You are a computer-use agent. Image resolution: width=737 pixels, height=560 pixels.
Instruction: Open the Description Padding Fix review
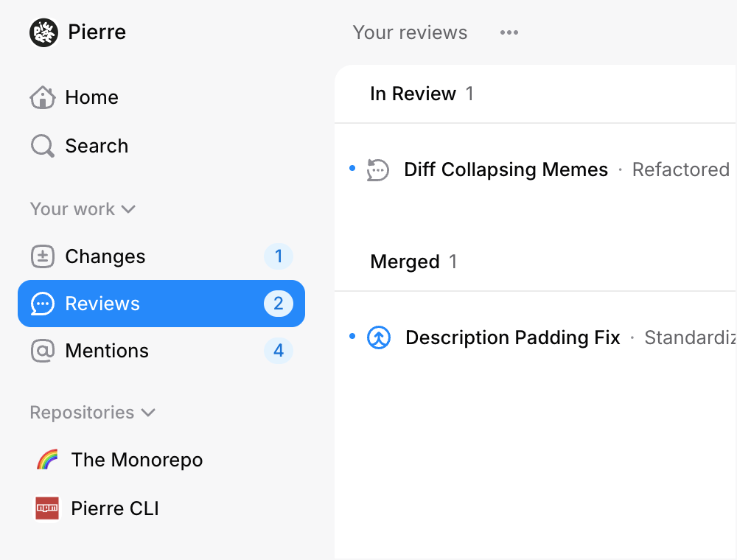click(x=513, y=337)
